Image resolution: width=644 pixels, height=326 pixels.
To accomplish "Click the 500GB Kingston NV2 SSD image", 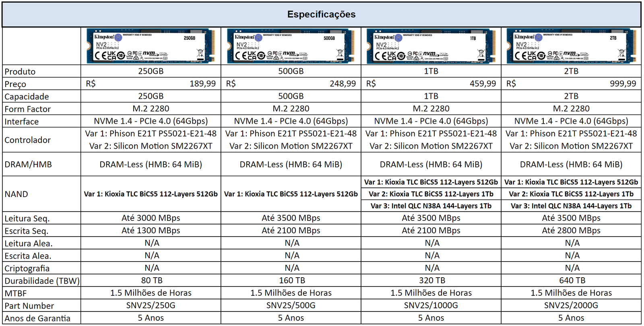I will (x=291, y=46).
